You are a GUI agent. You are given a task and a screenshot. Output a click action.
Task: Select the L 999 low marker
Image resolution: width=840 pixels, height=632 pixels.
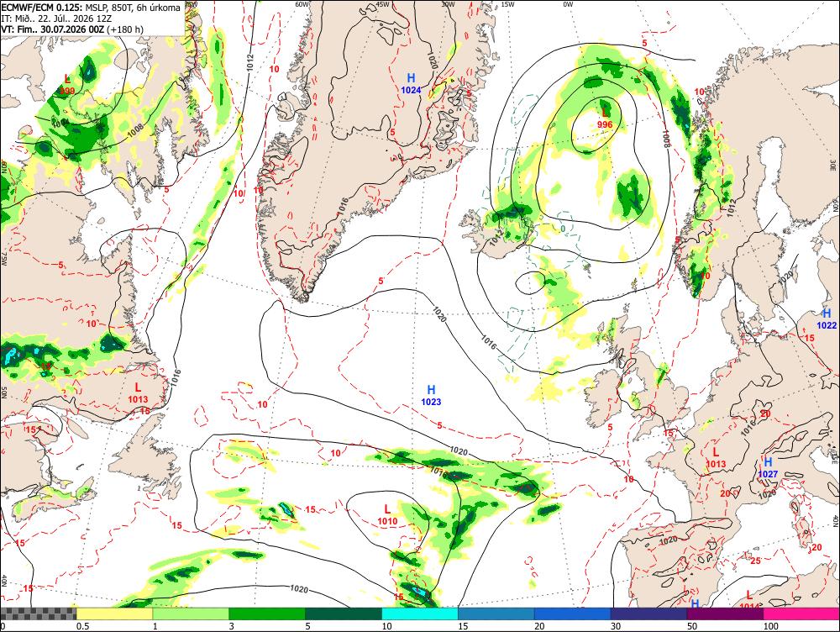coord(67,85)
